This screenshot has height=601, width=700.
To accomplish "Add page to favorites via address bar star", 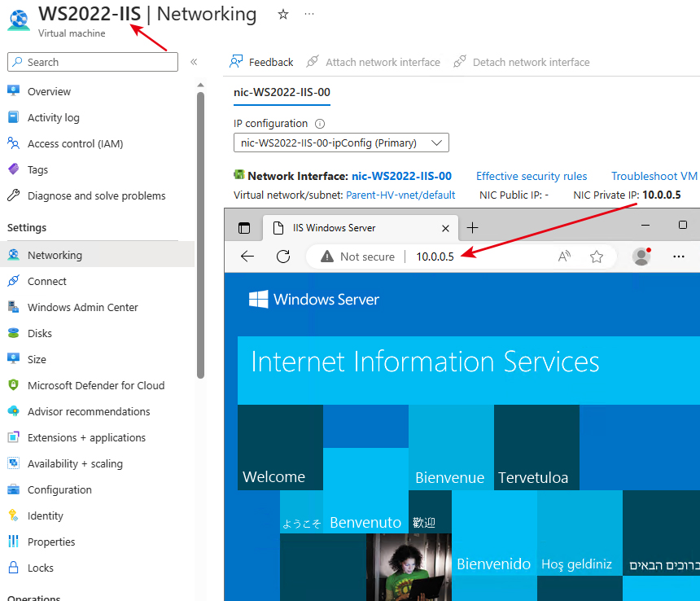I will click(597, 257).
